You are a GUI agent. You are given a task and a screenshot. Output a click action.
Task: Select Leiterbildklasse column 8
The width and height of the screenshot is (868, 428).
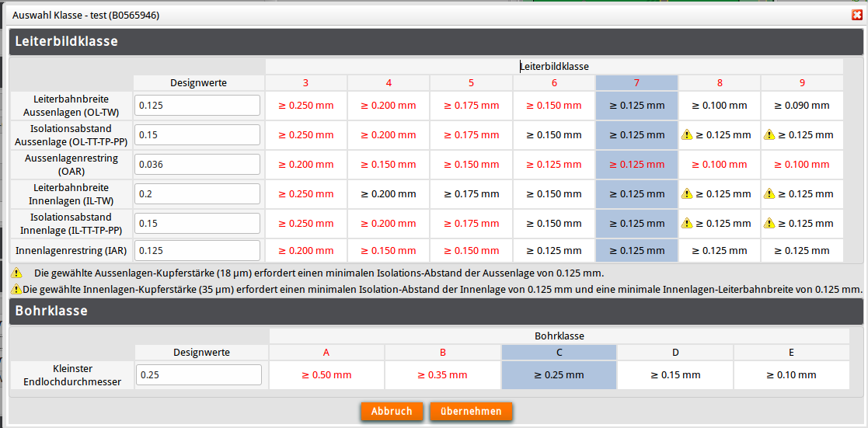[x=720, y=83]
